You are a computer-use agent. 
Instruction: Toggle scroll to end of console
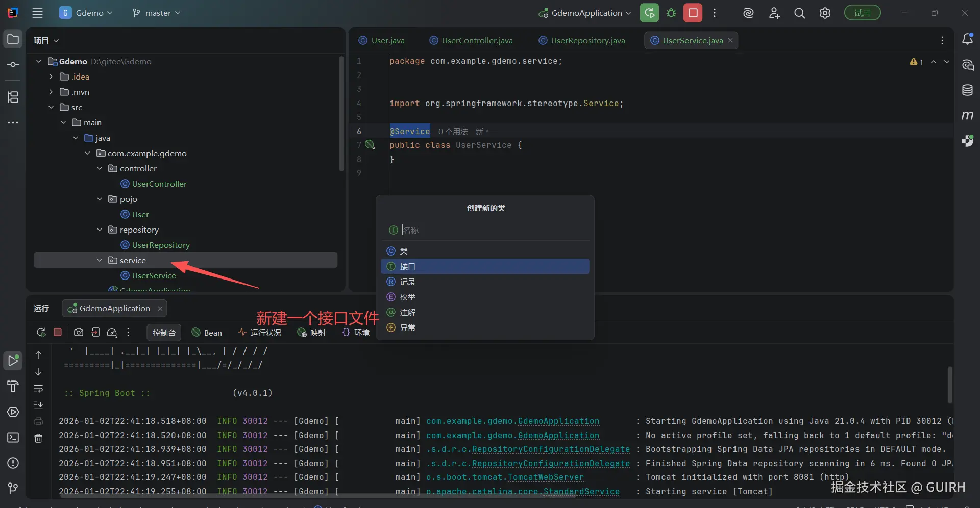pos(38,405)
